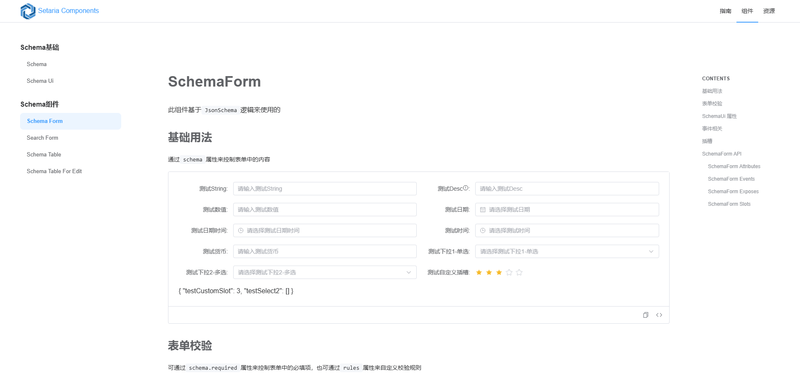Viewport: 800px width, 376px height.
Task: Select the 组件 nav tab
Action: click(747, 11)
